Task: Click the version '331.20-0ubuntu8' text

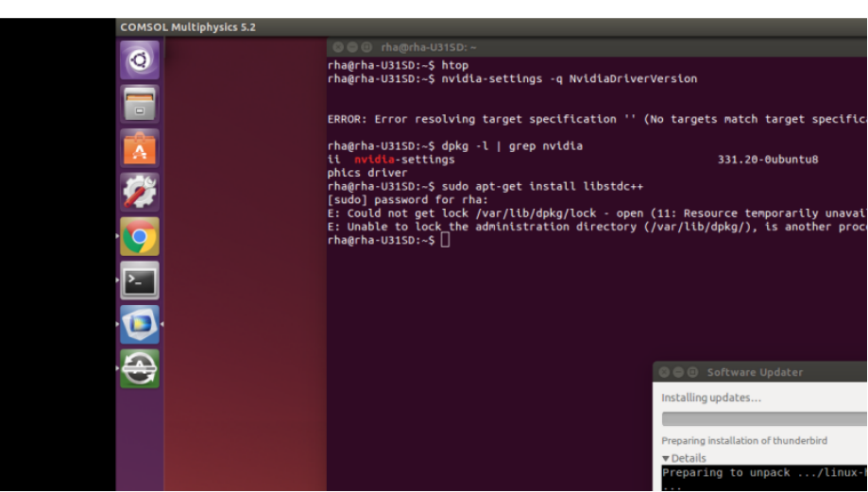Action: pyautogui.click(x=768, y=160)
